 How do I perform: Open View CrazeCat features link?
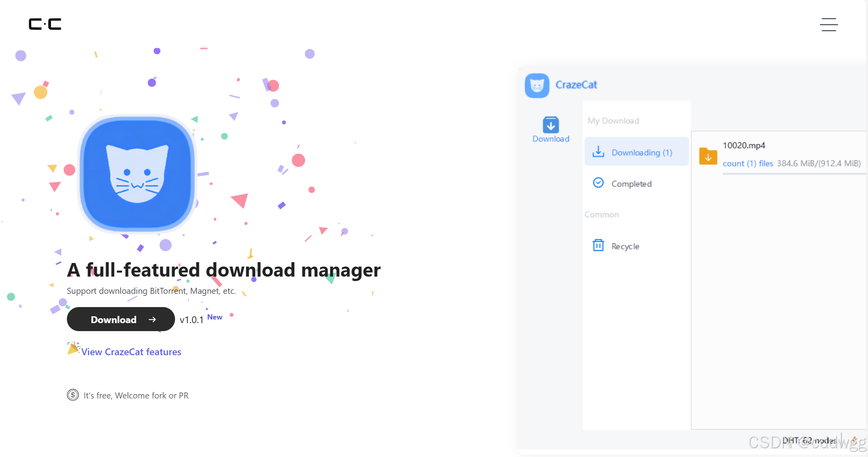(131, 352)
